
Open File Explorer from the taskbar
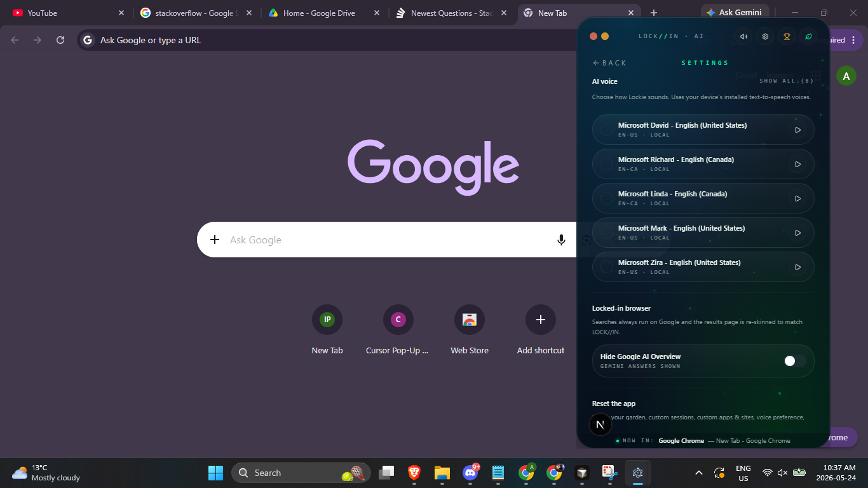442,473
